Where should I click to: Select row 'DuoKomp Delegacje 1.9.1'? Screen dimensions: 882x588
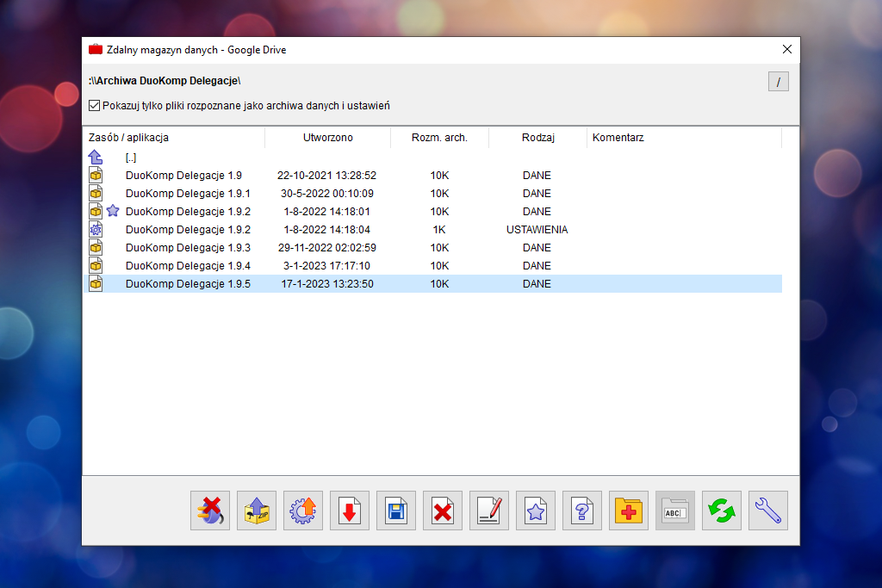pyautogui.click(x=432, y=194)
